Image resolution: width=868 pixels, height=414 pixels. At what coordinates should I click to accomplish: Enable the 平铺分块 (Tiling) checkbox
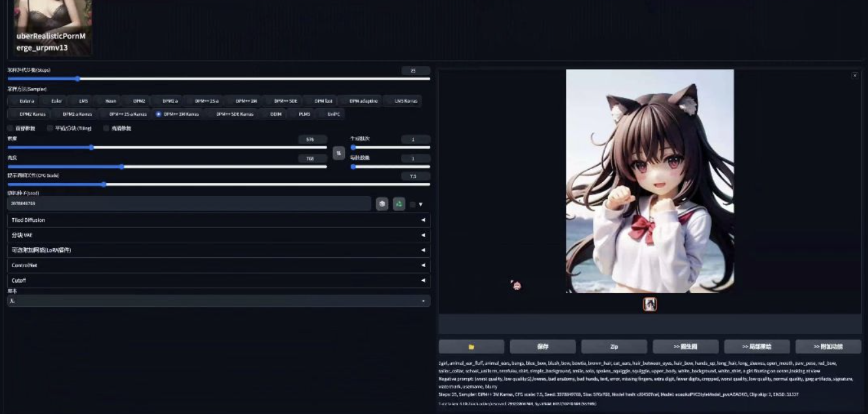(x=50, y=129)
